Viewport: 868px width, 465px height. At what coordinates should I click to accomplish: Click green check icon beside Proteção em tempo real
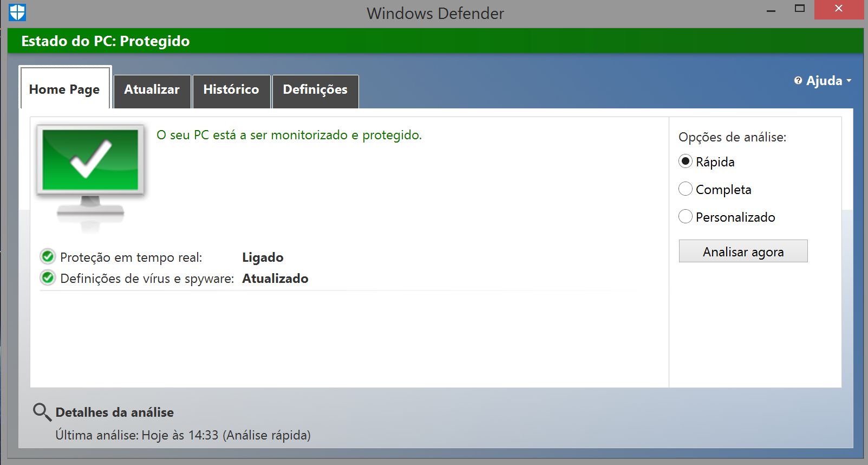48,256
